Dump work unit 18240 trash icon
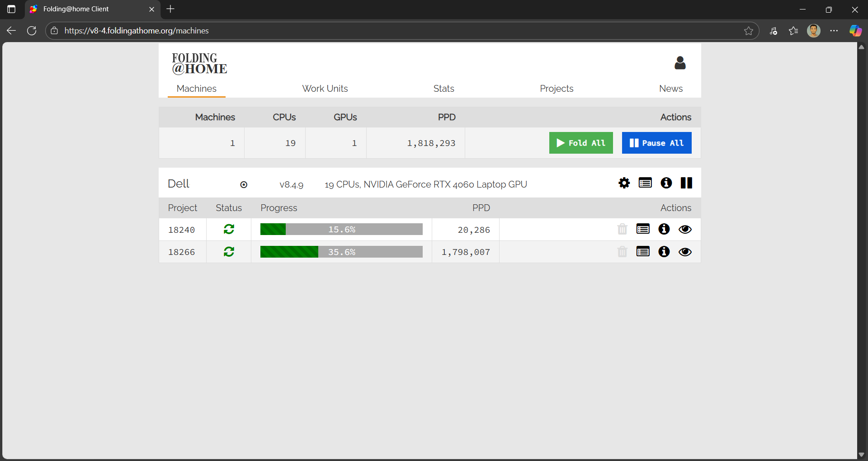The width and height of the screenshot is (868, 461). click(x=622, y=229)
